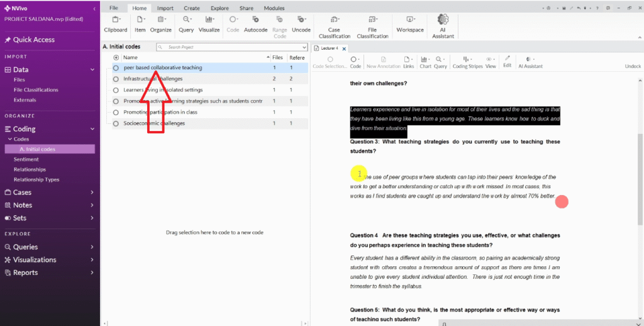Select circle beside Infrastructural challenges code
The height and width of the screenshot is (326, 644).
tap(116, 79)
